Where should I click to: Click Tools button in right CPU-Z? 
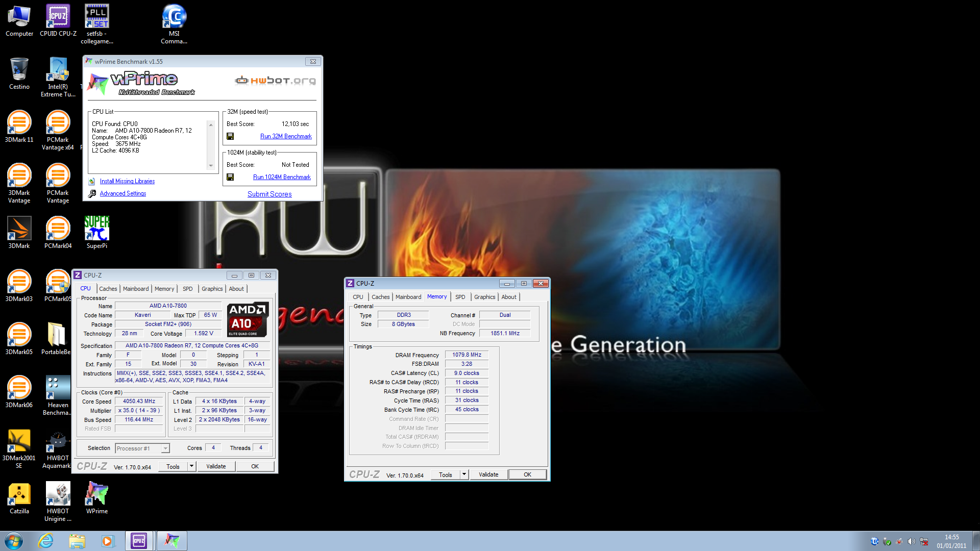446,474
